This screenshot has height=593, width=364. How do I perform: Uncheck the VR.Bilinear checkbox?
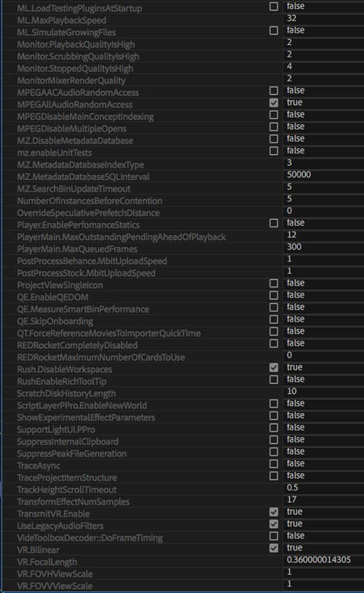click(273, 548)
